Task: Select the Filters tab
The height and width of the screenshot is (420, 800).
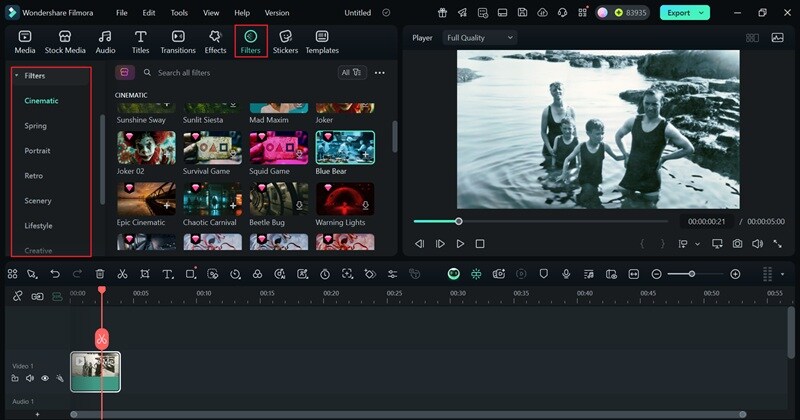Action: pos(251,42)
